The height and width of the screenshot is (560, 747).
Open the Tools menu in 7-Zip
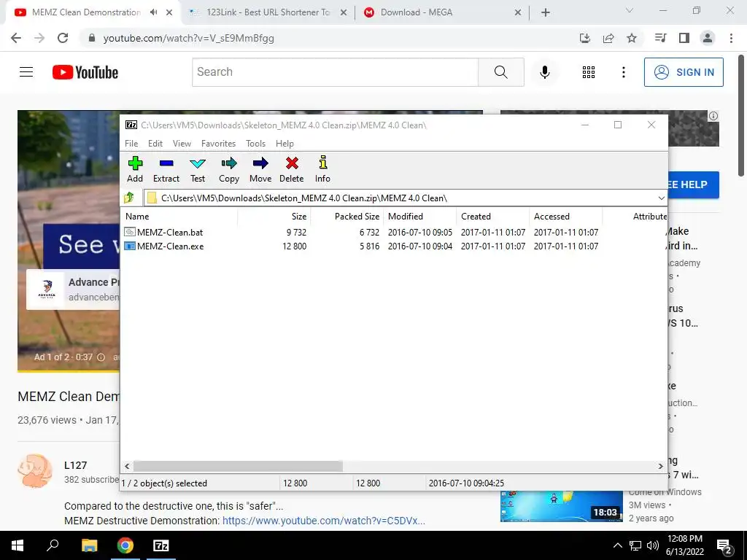[256, 144]
